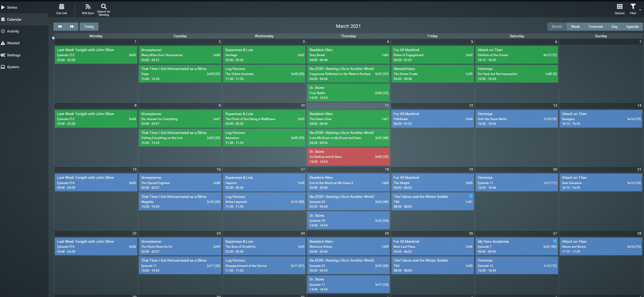Click the Settings gears icon
Image resolution: width=644 pixels, height=297 pixels.
click(3, 55)
